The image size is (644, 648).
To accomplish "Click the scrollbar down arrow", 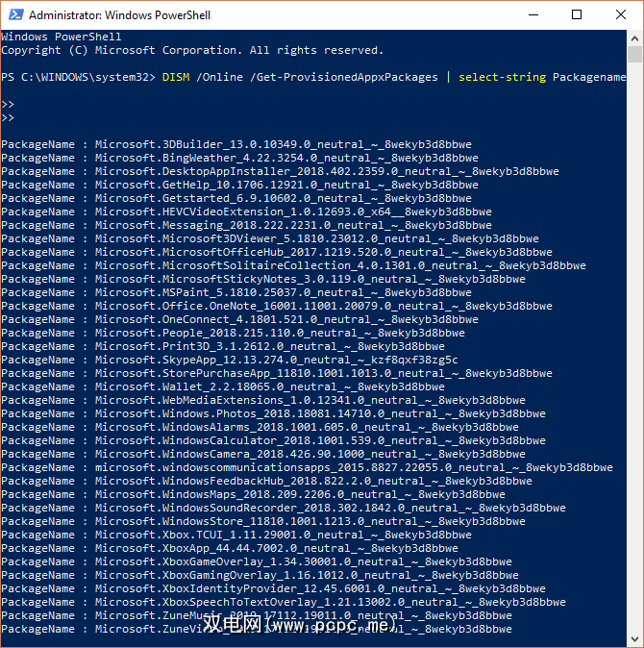I will pos(634,639).
